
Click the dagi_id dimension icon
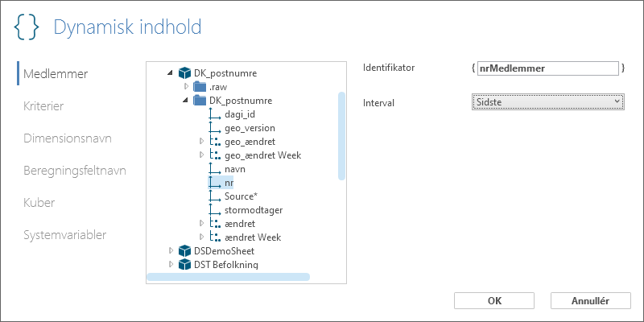(215, 114)
